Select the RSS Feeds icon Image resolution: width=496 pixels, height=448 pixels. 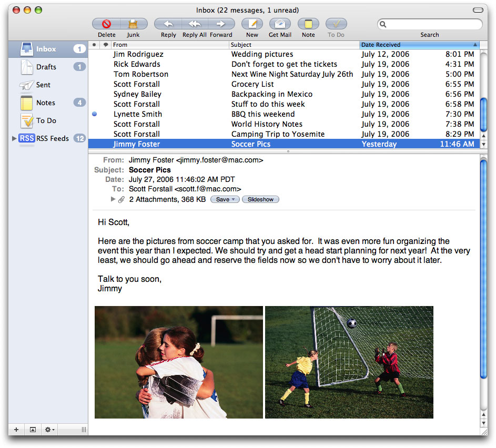pyautogui.click(x=27, y=138)
